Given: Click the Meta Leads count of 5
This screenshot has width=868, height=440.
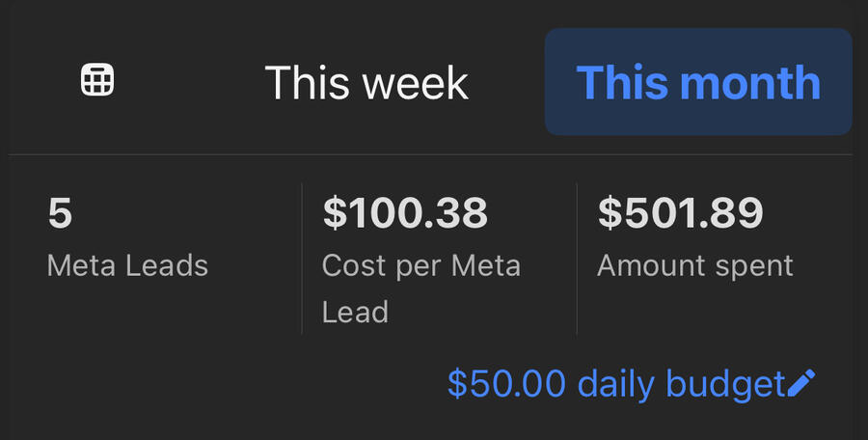Looking at the screenshot, I should click(60, 214).
